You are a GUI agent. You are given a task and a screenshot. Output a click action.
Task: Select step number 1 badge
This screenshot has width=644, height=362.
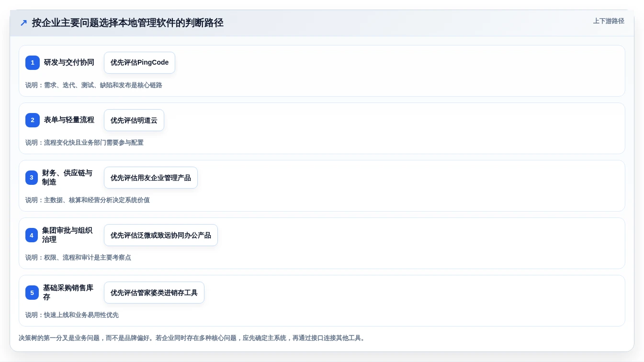pyautogui.click(x=33, y=63)
